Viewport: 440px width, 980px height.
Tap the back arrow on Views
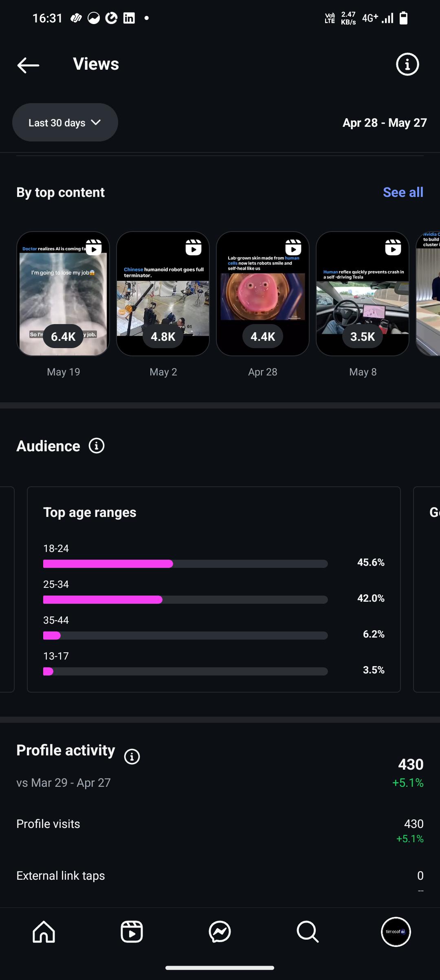click(28, 65)
